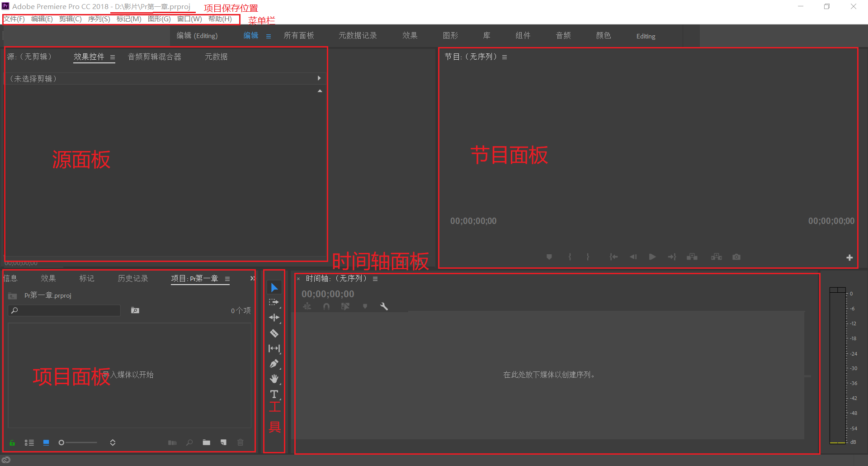The width and height of the screenshot is (868, 466).
Task: Click the search bin folder icon
Action: click(x=135, y=310)
